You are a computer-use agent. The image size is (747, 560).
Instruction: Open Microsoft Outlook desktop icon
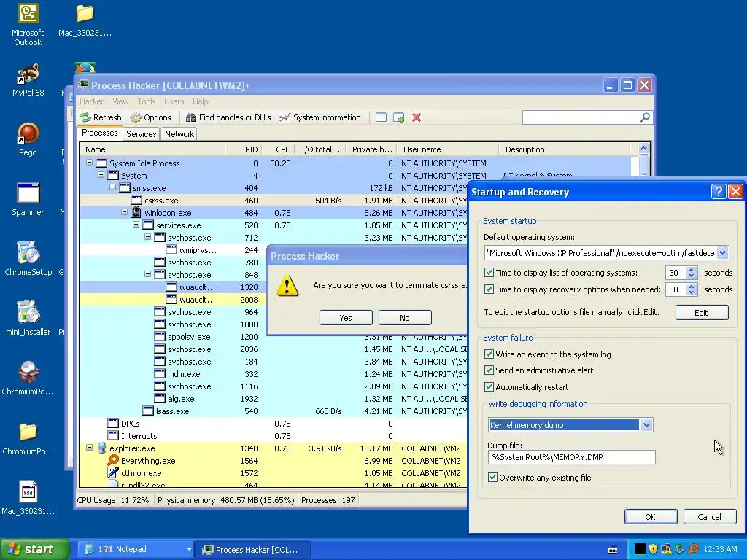click(28, 25)
